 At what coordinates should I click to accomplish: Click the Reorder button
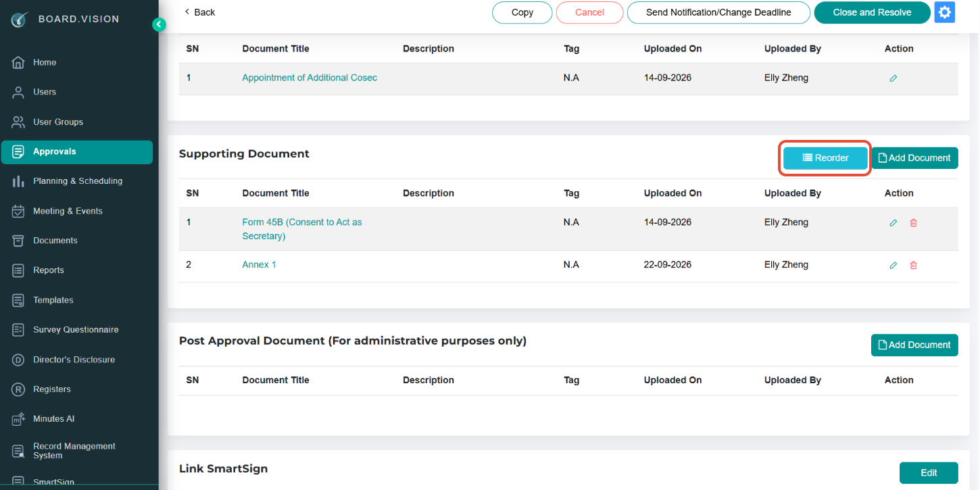click(x=825, y=158)
